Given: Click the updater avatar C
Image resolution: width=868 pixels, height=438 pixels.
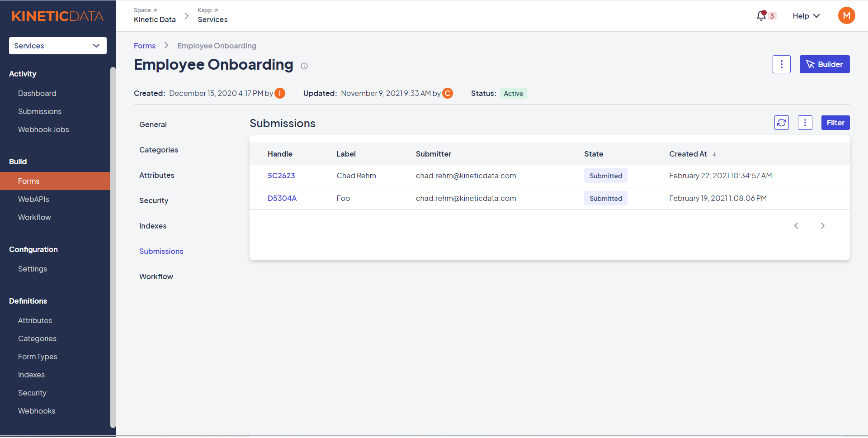Looking at the screenshot, I should click(448, 93).
